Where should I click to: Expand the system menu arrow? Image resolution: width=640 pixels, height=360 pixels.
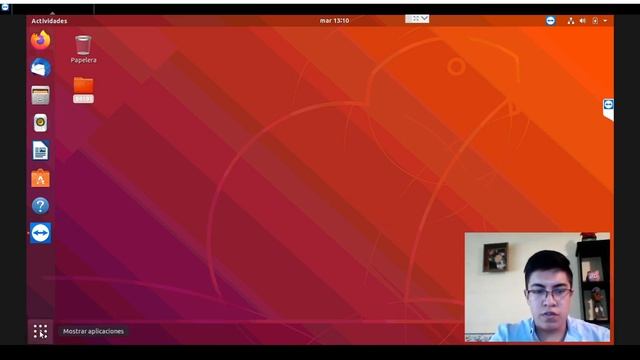(605, 21)
